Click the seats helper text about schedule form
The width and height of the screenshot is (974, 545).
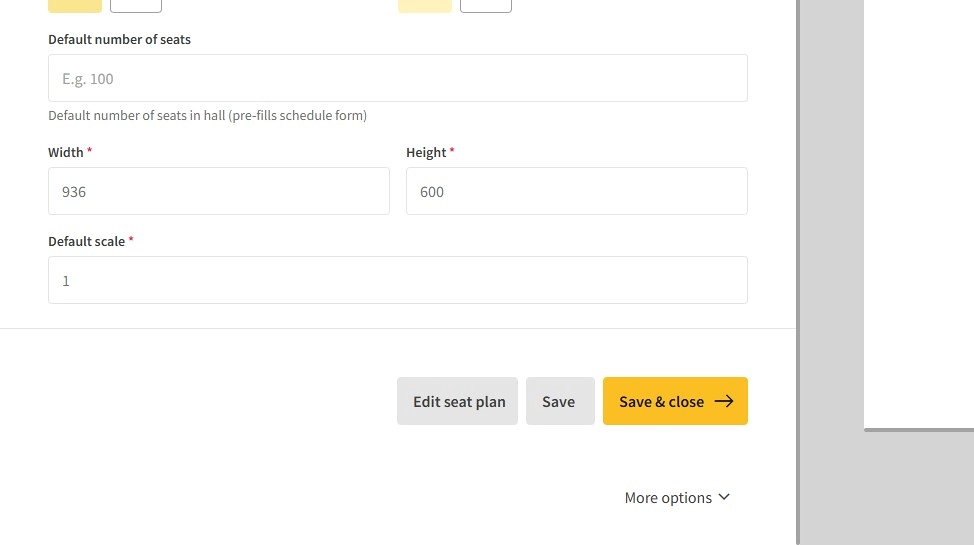[x=207, y=116]
